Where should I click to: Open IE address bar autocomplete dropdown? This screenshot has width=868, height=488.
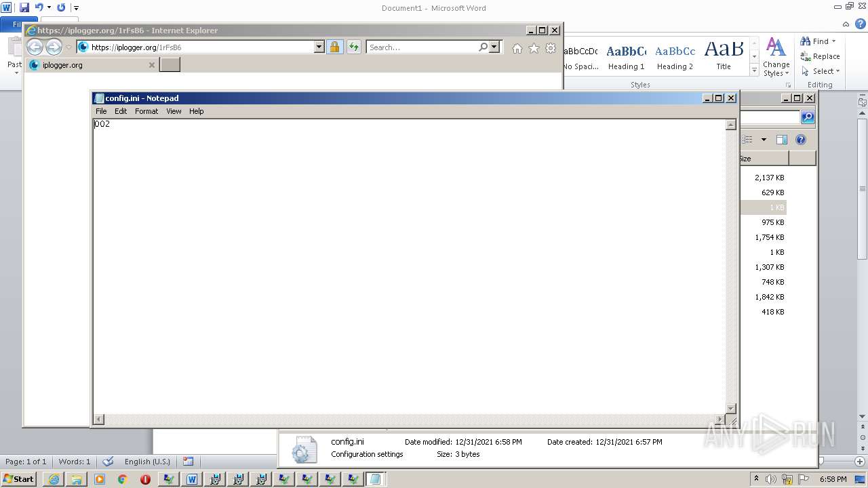[319, 47]
